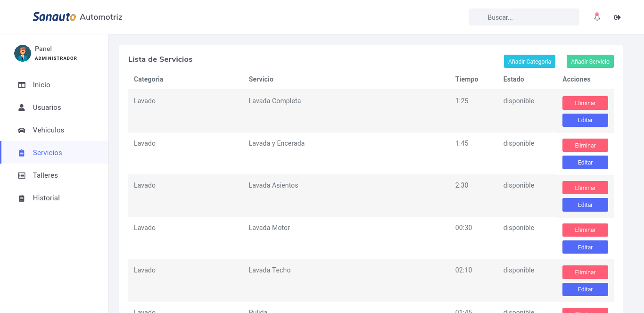Add a new category with Añadir Categoria
644x313 pixels.
pos(529,61)
